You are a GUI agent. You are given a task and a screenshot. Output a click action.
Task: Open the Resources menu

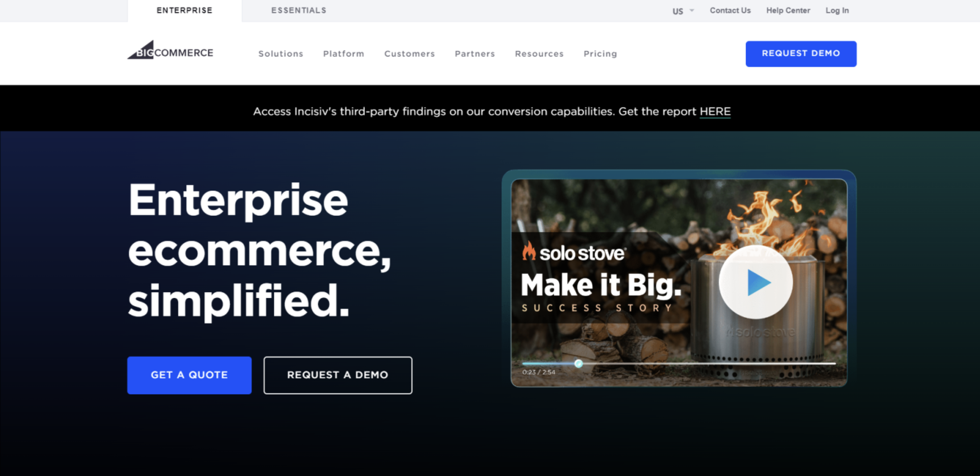pyautogui.click(x=539, y=54)
